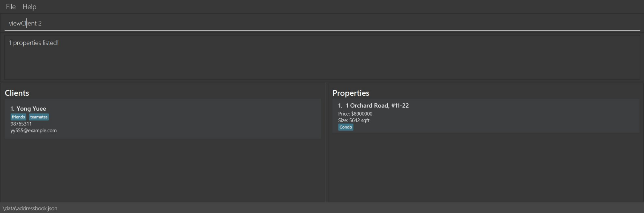Click the index number beside 1 Orchard Road
The image size is (644, 213).
click(340, 105)
